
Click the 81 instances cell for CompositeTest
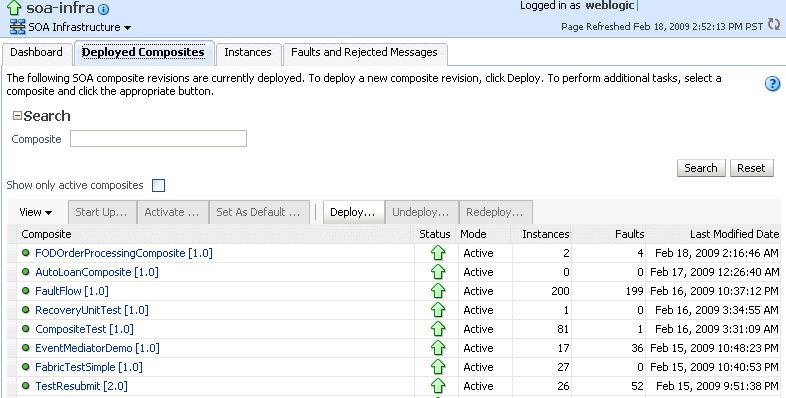[541, 329]
